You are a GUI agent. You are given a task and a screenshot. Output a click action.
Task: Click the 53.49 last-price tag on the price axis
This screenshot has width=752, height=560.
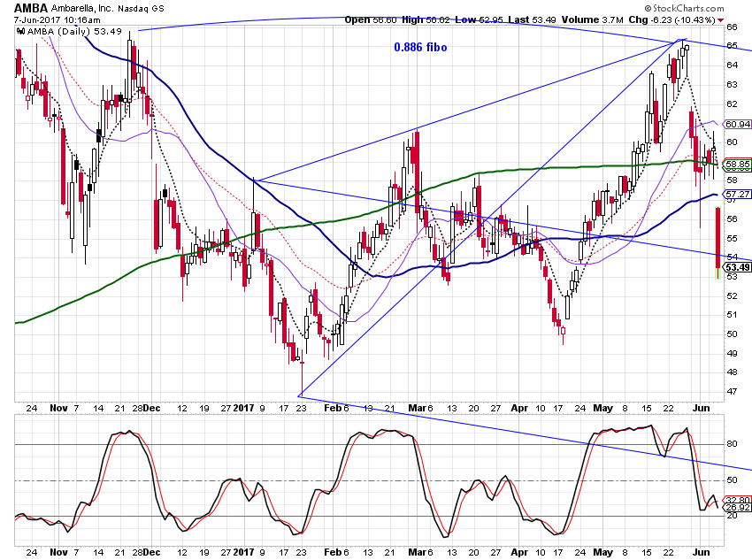point(737,267)
